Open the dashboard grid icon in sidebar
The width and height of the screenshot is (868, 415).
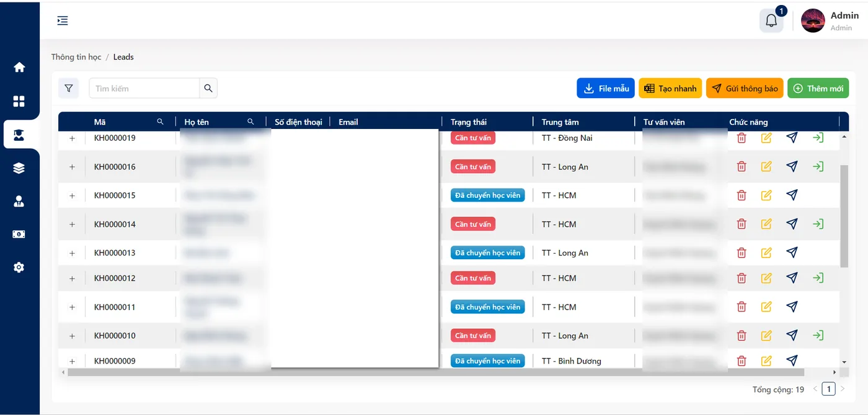tap(19, 101)
